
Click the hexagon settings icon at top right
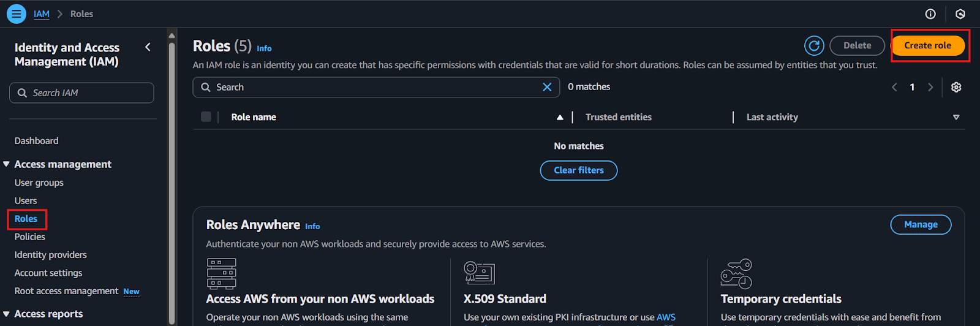click(960, 13)
